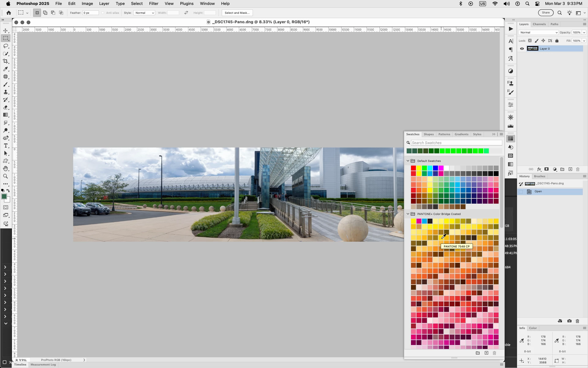Switch to the Channels tab

539,24
